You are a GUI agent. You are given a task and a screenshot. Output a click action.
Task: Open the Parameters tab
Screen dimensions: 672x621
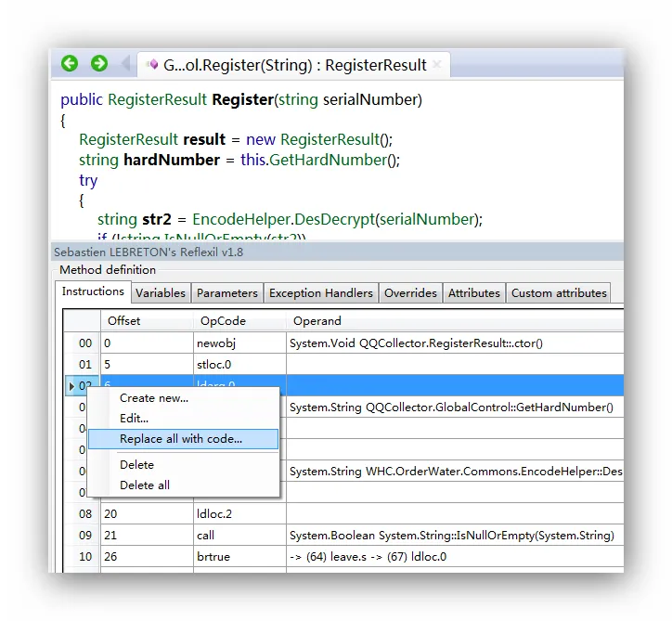pos(227,292)
